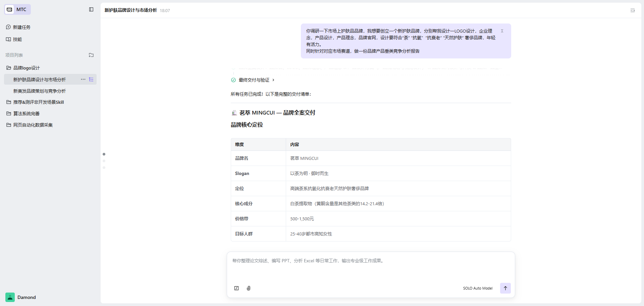644x306 pixels.
Task: Open the 技能 skills page
Action: point(17,39)
